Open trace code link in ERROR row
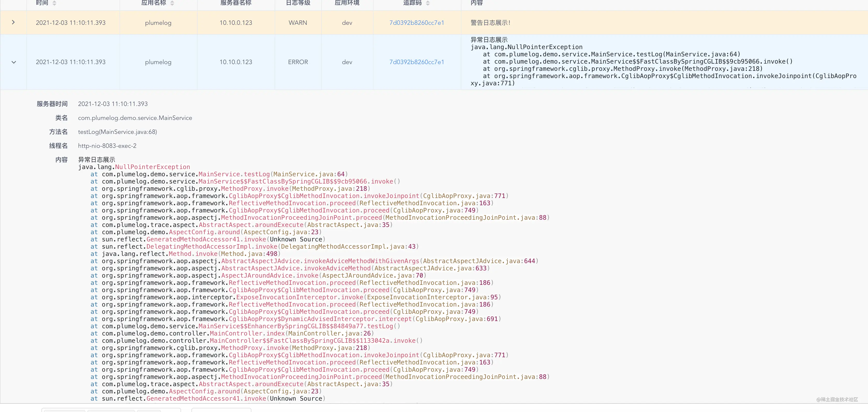 (x=416, y=62)
